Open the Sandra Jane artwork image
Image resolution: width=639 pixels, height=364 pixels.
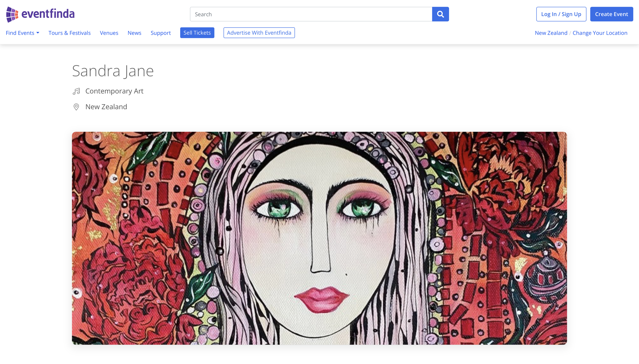coord(319,238)
